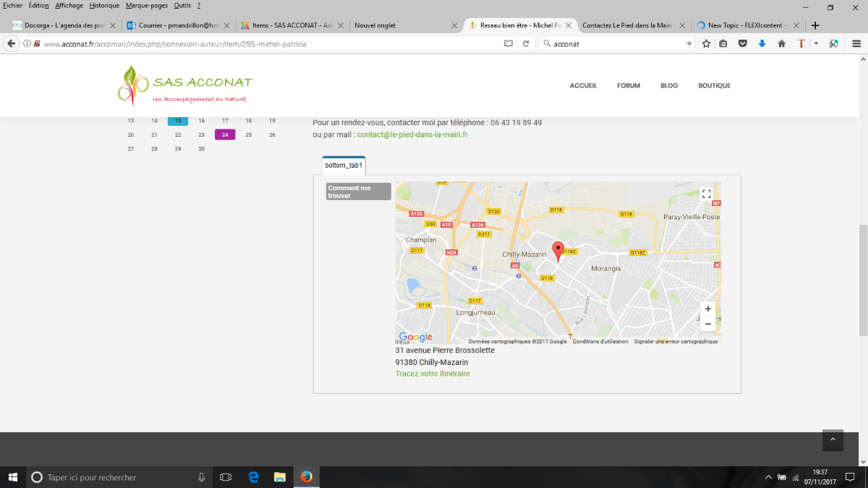Go to ACCUEIL in site navigation
The height and width of the screenshot is (488, 868).
[x=583, y=85]
